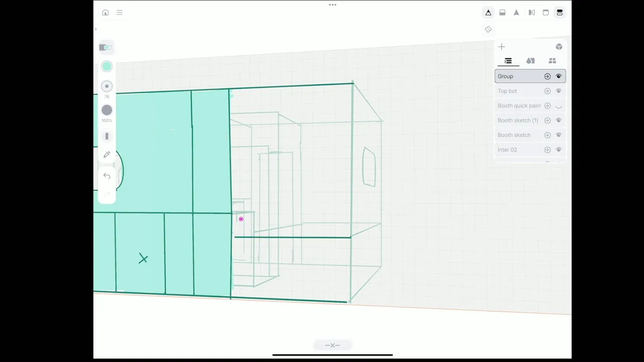Image resolution: width=644 pixels, height=362 pixels.
Task: Select the Booth quick paint layer
Action: 530,106
